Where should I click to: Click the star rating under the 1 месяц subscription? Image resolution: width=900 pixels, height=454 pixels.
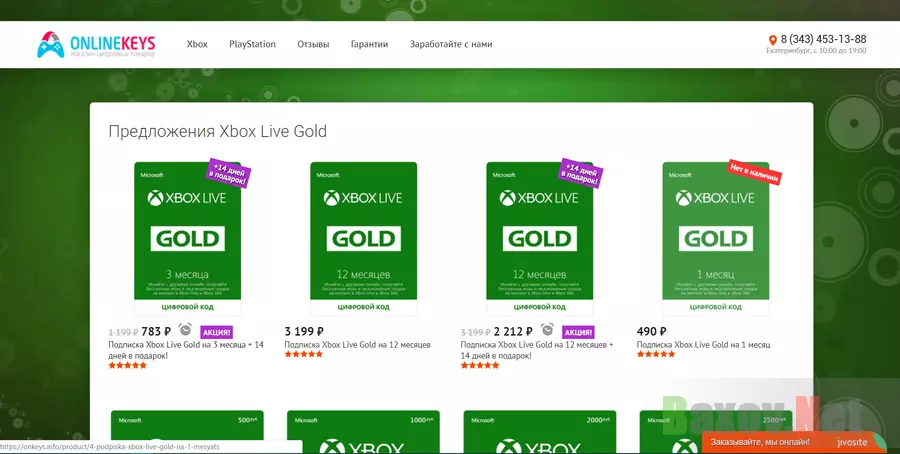pyautogui.click(x=656, y=354)
